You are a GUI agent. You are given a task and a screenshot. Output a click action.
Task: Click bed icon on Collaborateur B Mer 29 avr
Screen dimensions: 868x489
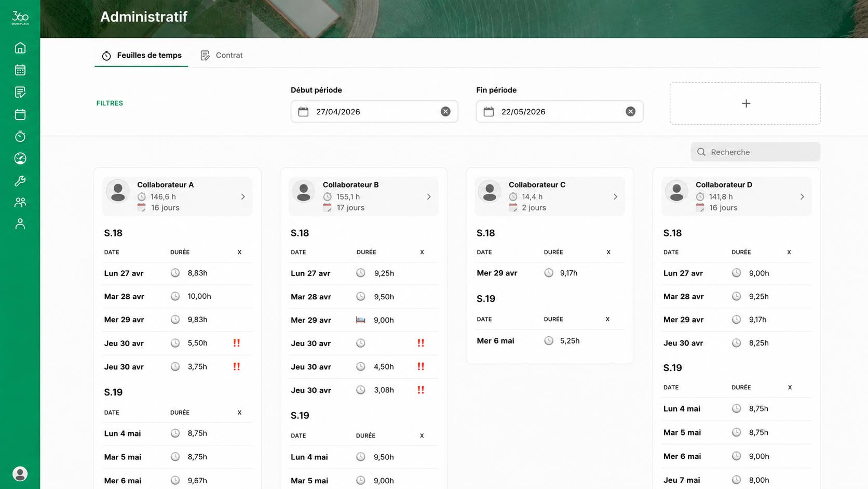(360, 320)
